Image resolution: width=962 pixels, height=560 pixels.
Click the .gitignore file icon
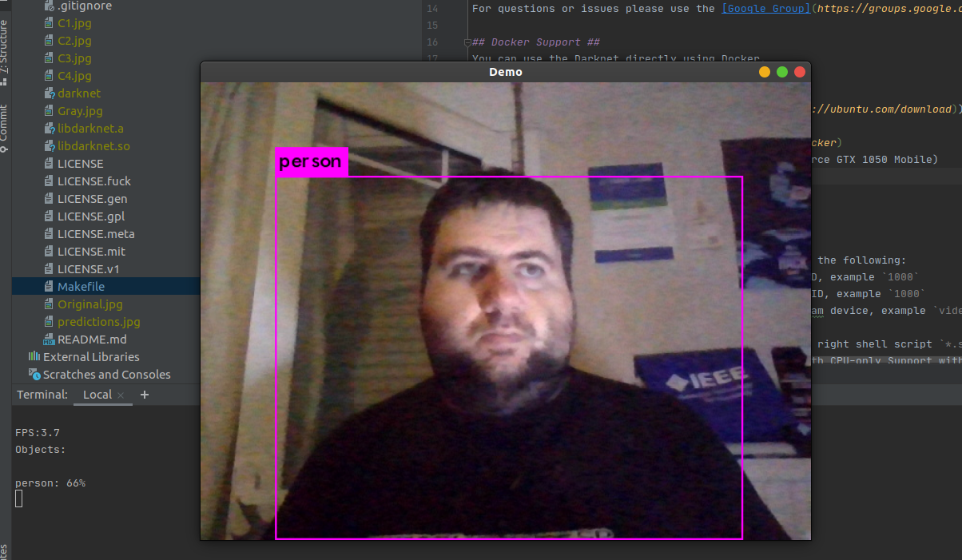[x=49, y=6]
